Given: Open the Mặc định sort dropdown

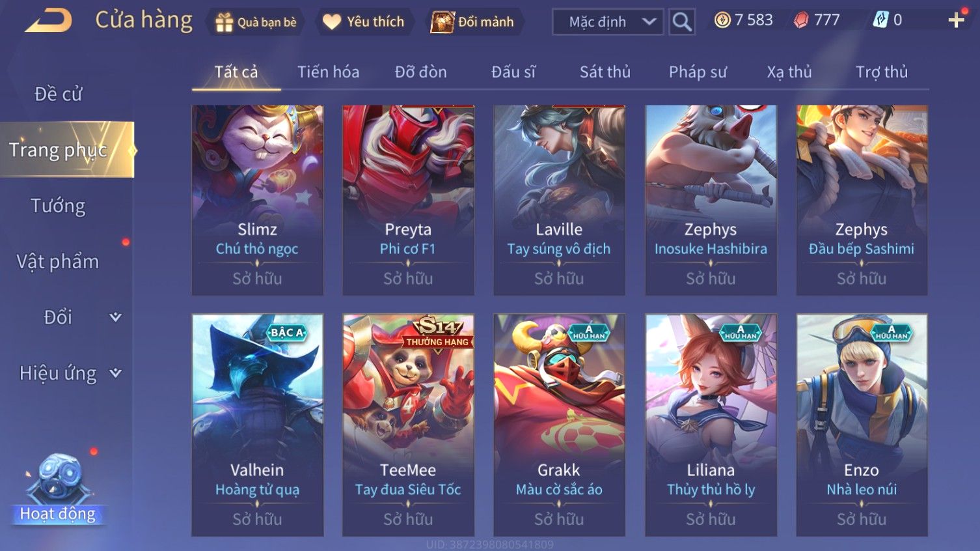Looking at the screenshot, I should (x=608, y=22).
